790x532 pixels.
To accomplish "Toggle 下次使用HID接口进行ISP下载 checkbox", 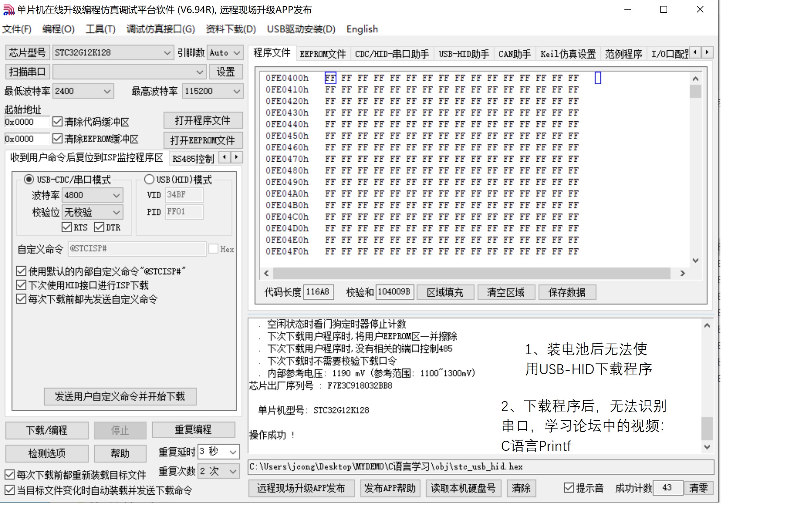I will [21, 285].
